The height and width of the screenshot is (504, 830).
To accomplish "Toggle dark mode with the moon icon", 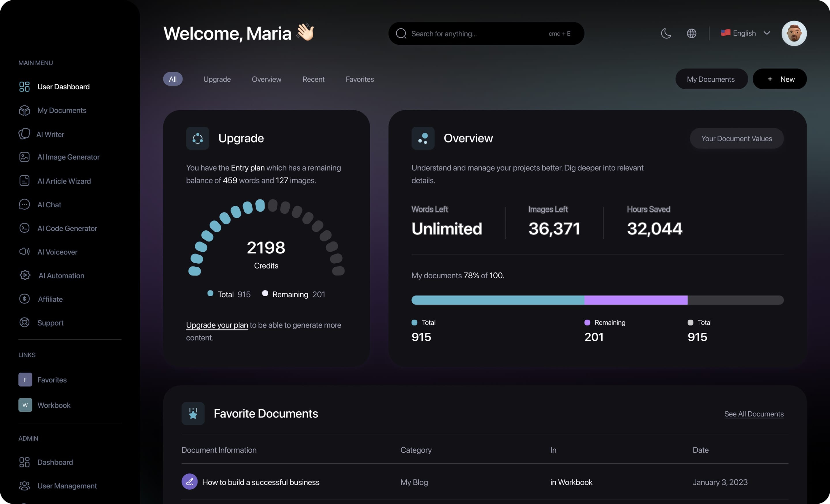I will (666, 33).
